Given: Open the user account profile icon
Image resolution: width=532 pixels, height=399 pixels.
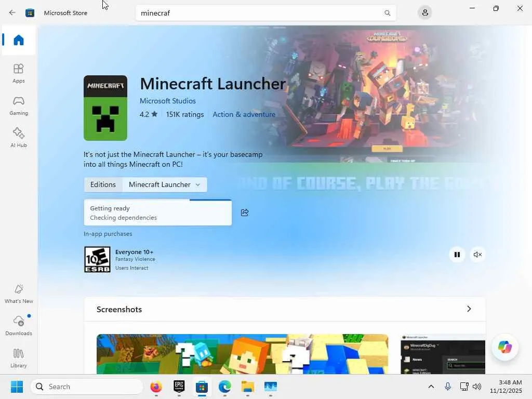Looking at the screenshot, I should coord(425,13).
